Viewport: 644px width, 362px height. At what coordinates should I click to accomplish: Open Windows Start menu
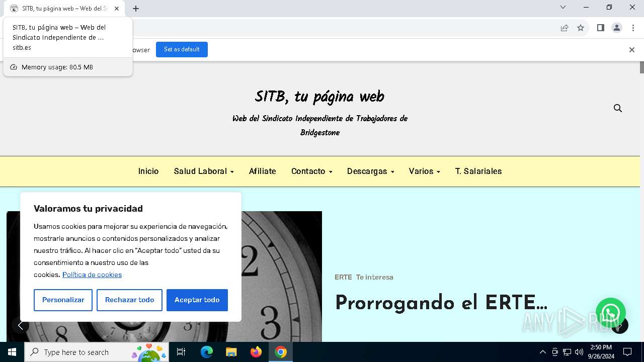click(12, 352)
